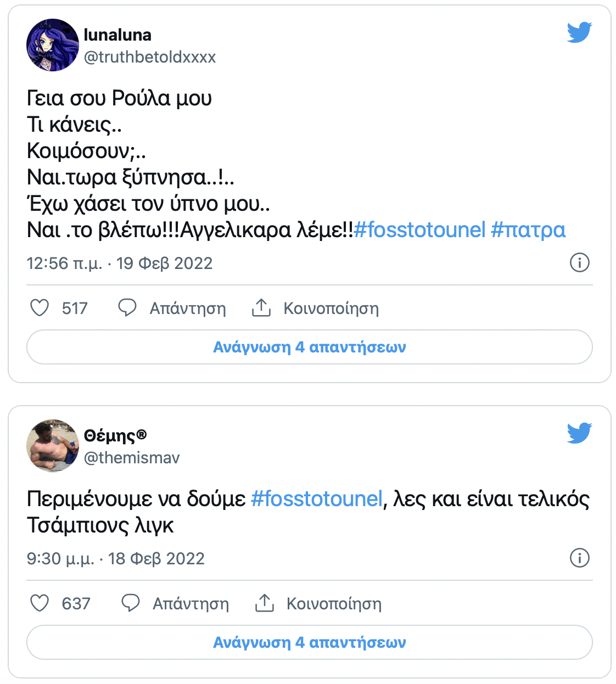Click the @themismav username handle
Image resolution: width=616 pixels, height=684 pixels.
pyautogui.click(x=132, y=457)
